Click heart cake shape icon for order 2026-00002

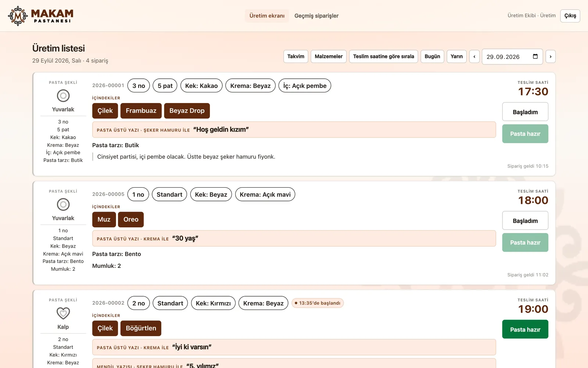(63, 313)
